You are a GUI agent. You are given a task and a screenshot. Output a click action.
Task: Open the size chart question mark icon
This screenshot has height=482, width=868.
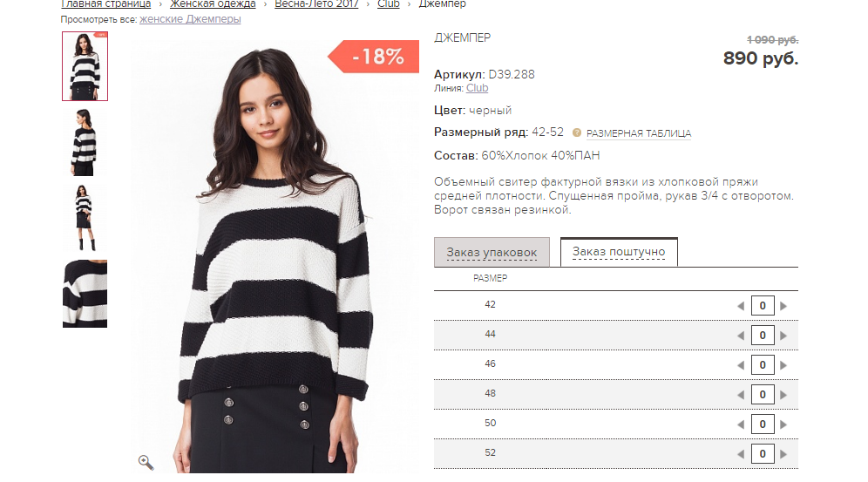[577, 132]
